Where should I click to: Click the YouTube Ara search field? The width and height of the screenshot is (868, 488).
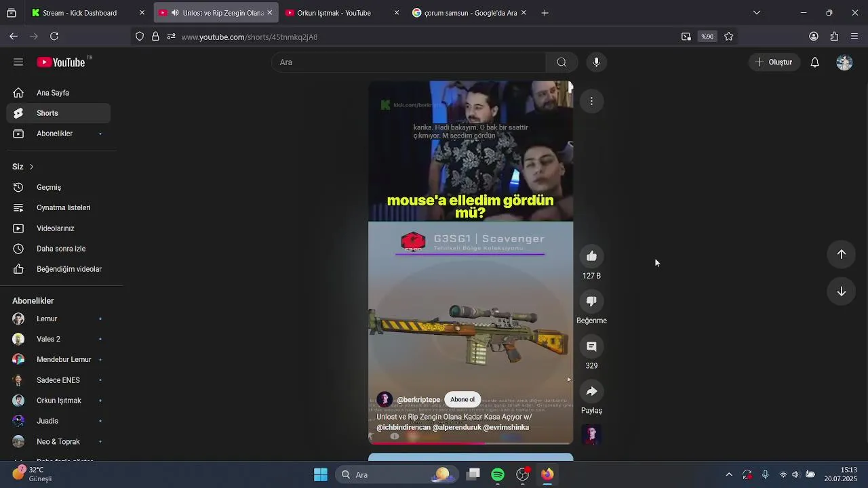coord(409,62)
